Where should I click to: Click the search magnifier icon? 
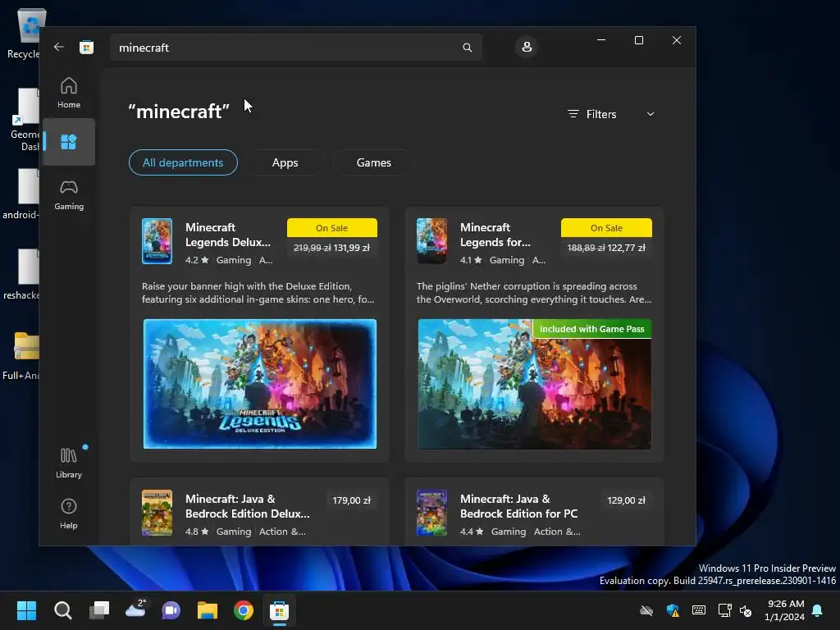coord(467,48)
